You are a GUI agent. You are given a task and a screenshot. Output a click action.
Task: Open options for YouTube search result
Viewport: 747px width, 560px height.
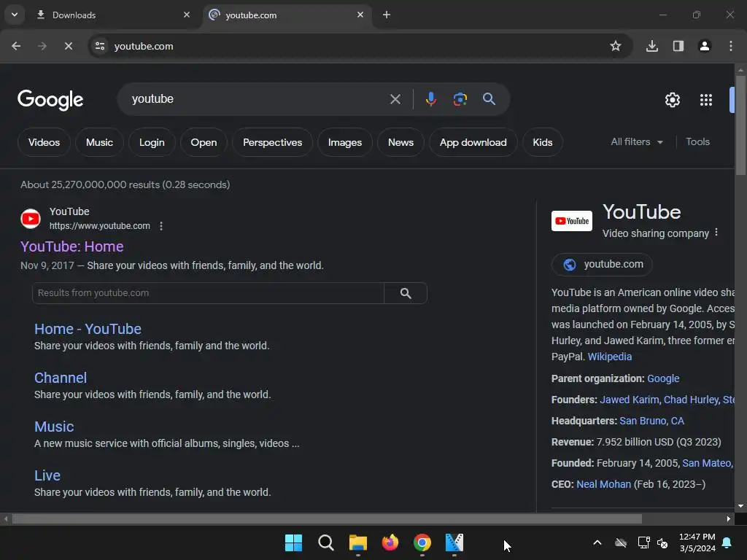161,226
